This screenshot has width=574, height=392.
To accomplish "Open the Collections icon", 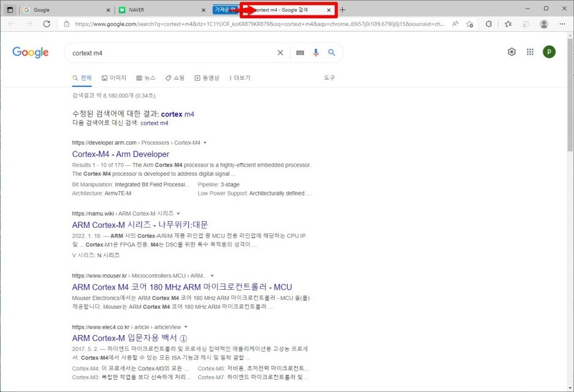I will click(x=526, y=24).
